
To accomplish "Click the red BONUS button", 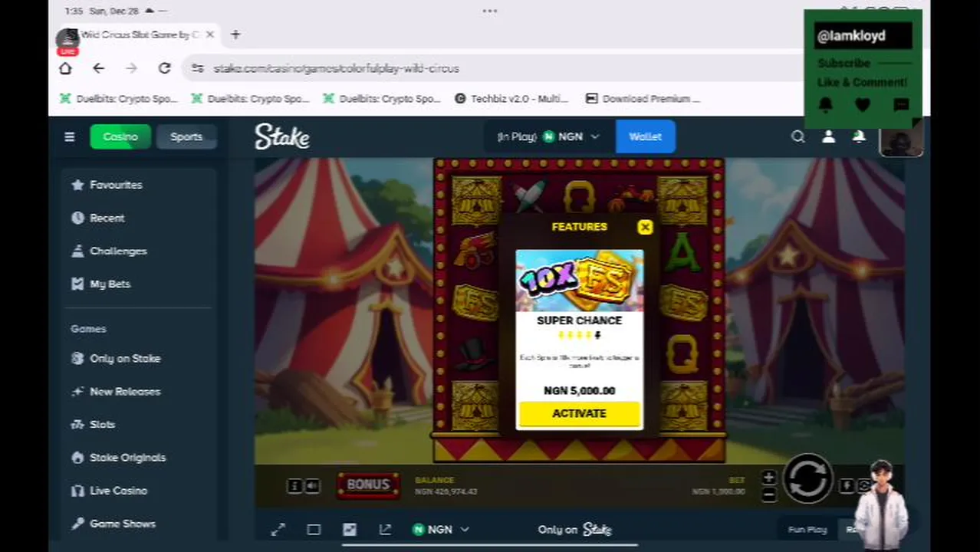I will click(369, 485).
